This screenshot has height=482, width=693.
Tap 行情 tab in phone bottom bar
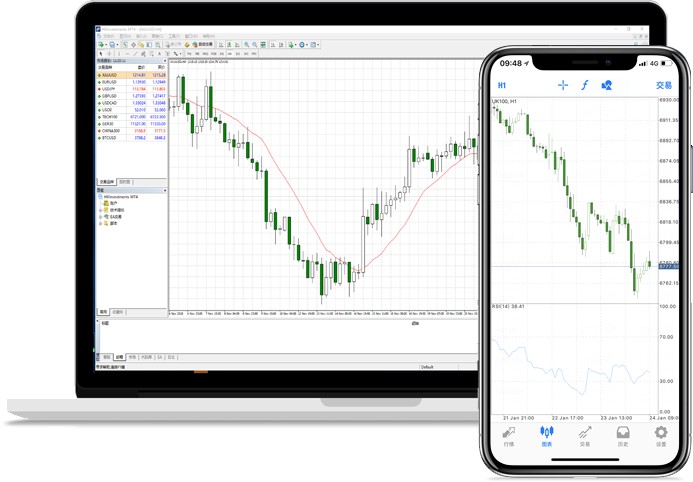[509, 436]
